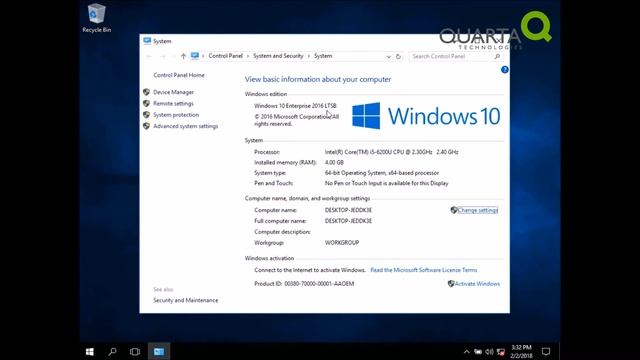Click the search magnifier in Control Panel search
Viewport: 640px width, 360px height.
497,56
